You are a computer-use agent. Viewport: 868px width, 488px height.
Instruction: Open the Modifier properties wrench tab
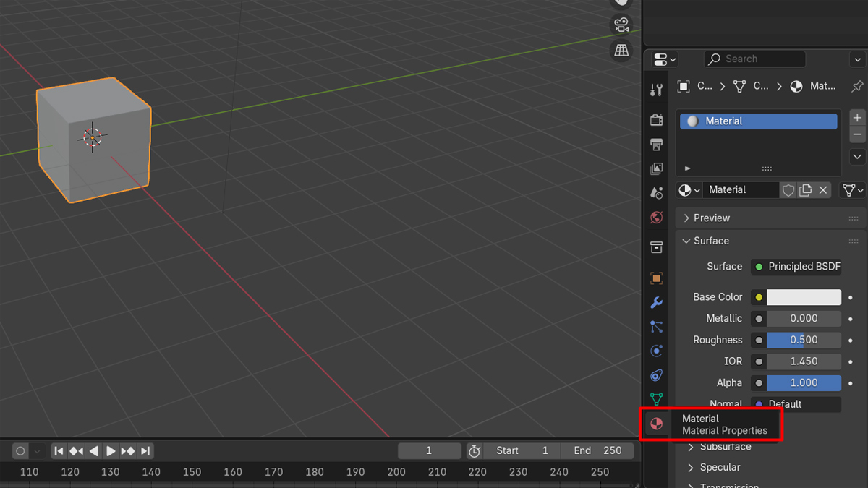(x=657, y=303)
